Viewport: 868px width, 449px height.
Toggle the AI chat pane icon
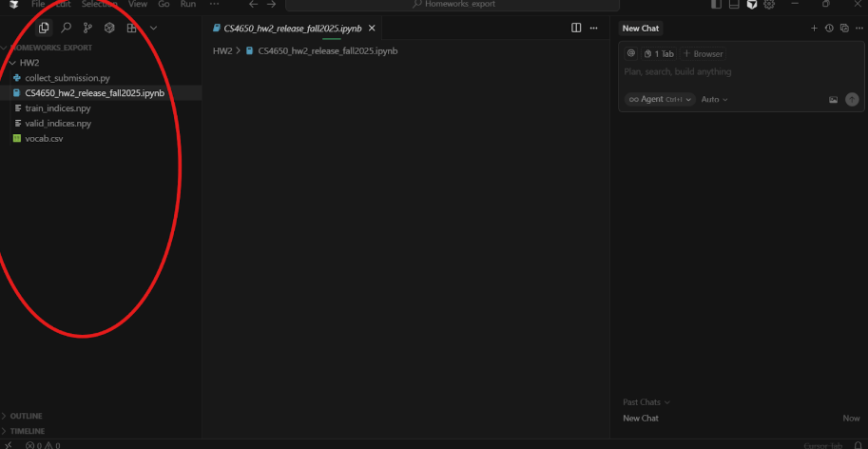pos(752,5)
